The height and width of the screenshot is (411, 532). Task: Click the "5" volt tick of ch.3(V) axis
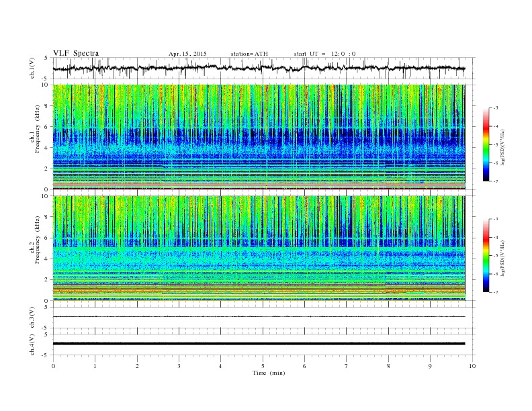coord(46,307)
